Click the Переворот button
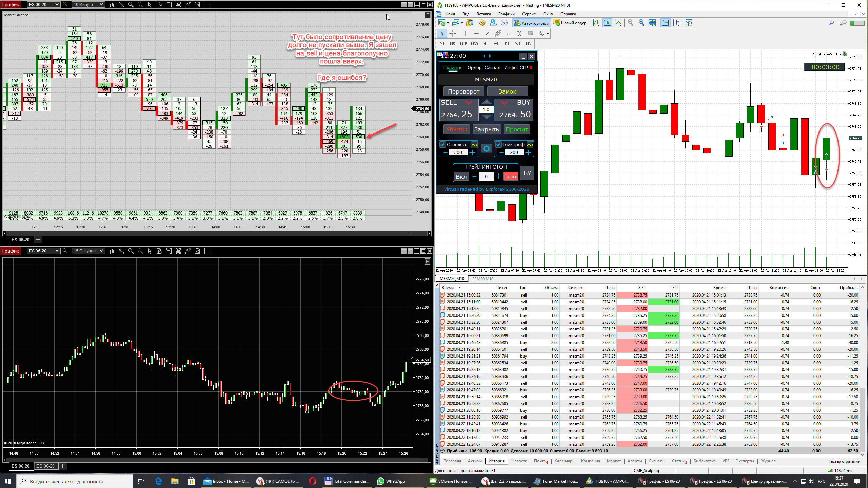Viewport: 868px width, 488px height. click(x=463, y=91)
